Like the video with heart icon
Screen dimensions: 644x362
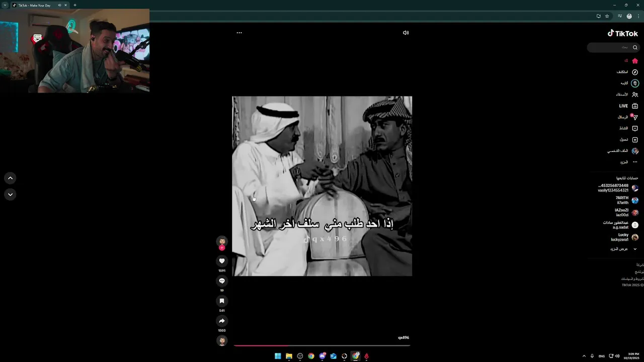click(222, 261)
